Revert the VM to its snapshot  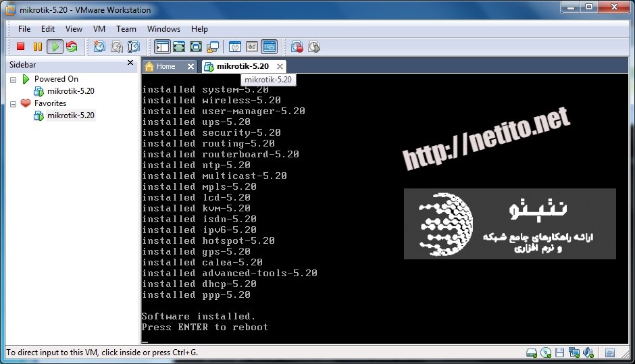click(x=117, y=47)
